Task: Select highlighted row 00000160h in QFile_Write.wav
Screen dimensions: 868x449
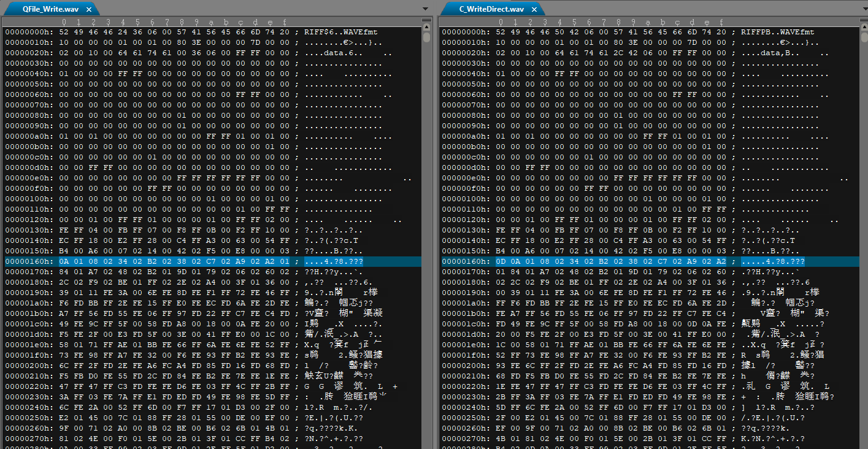Action: coord(212,262)
